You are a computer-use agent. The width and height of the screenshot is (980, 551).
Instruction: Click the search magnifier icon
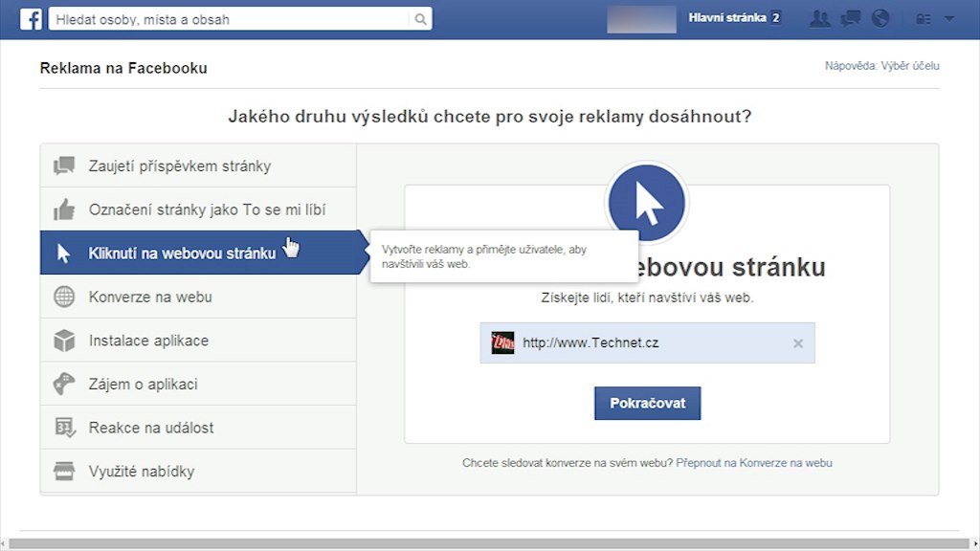click(x=420, y=19)
